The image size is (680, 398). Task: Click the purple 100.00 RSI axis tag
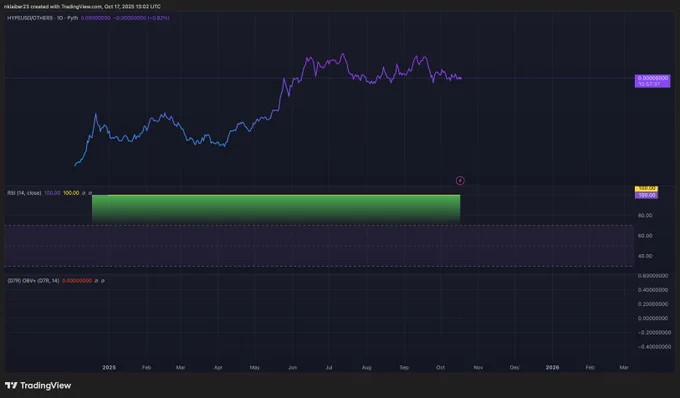(x=646, y=196)
